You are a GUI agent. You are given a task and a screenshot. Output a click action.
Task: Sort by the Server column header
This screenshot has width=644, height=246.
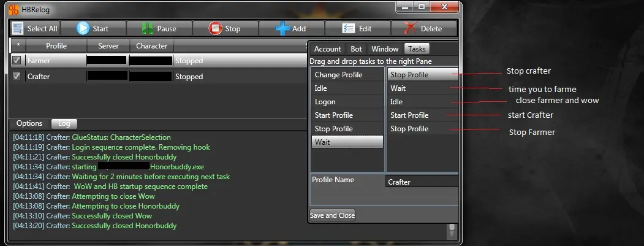tap(108, 46)
